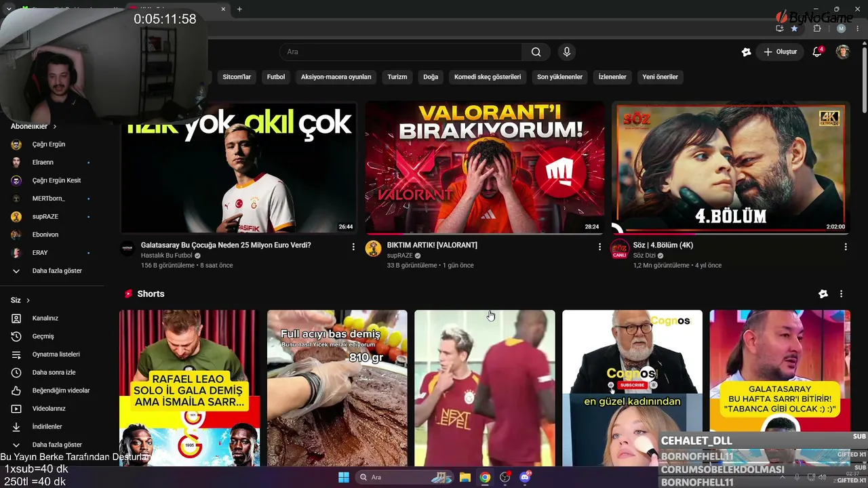Close the second browser tab
Image resolution: width=868 pixels, height=488 pixels.
tap(223, 9)
